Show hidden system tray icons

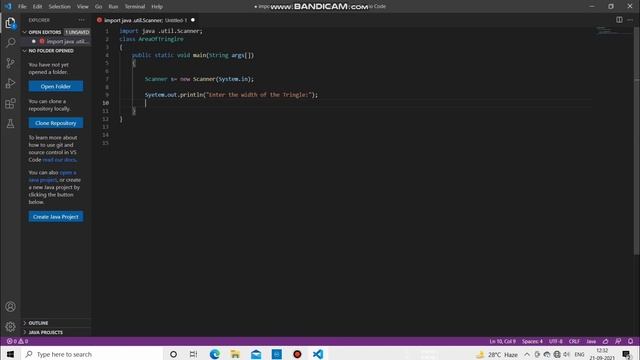click(527, 354)
